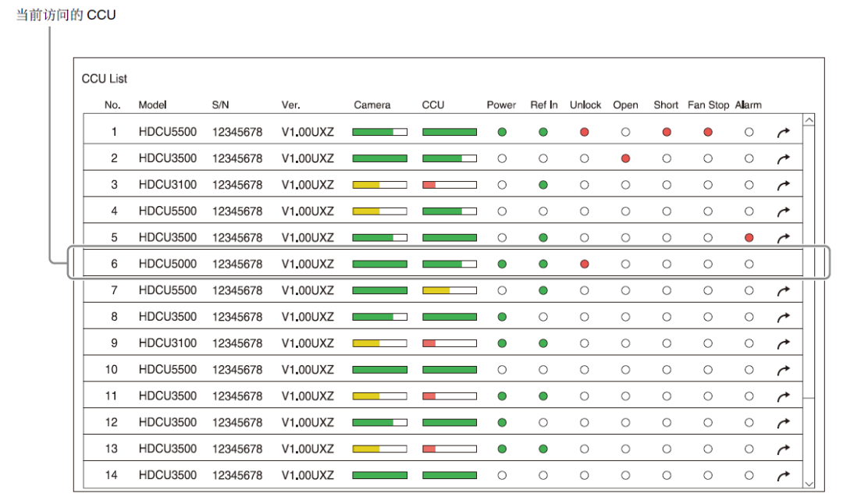The height and width of the screenshot is (504, 843).
Task: Click the yellow Camera level bar in row 4
Action: 366,211
